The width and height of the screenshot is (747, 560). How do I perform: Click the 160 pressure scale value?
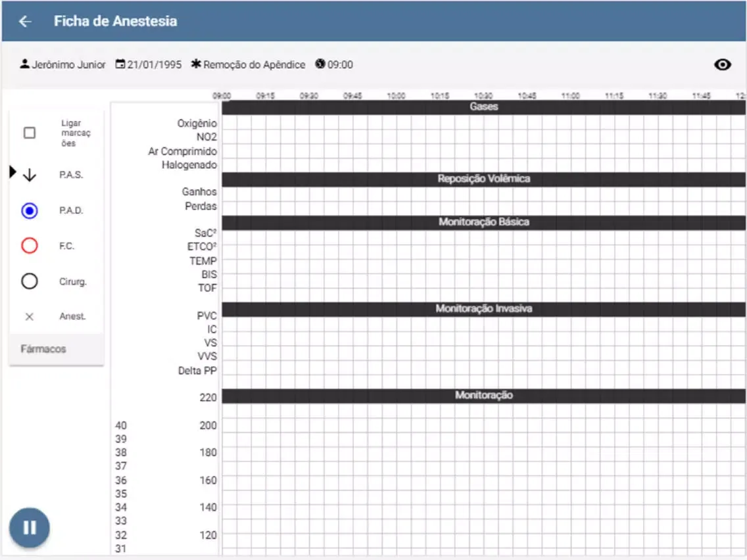pos(208,480)
